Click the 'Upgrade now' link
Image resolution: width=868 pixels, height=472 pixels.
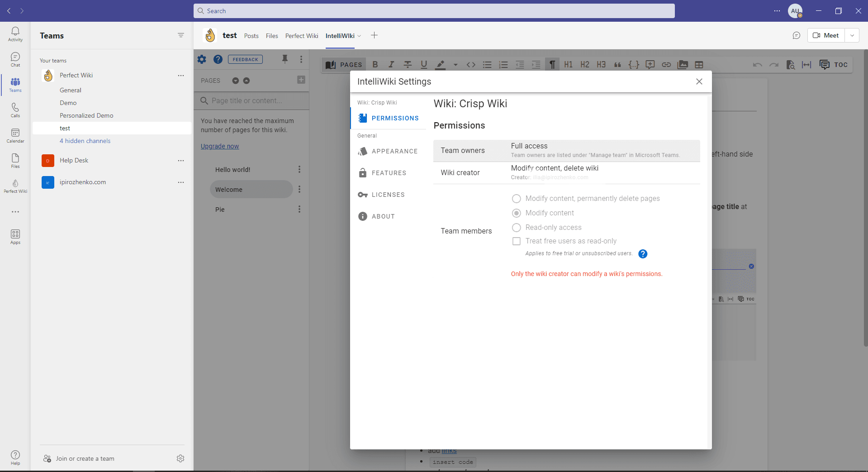[x=220, y=146]
